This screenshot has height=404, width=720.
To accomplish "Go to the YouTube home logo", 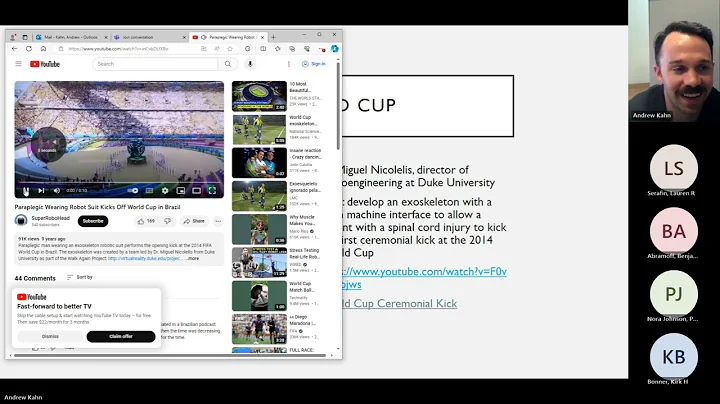I will [x=45, y=64].
